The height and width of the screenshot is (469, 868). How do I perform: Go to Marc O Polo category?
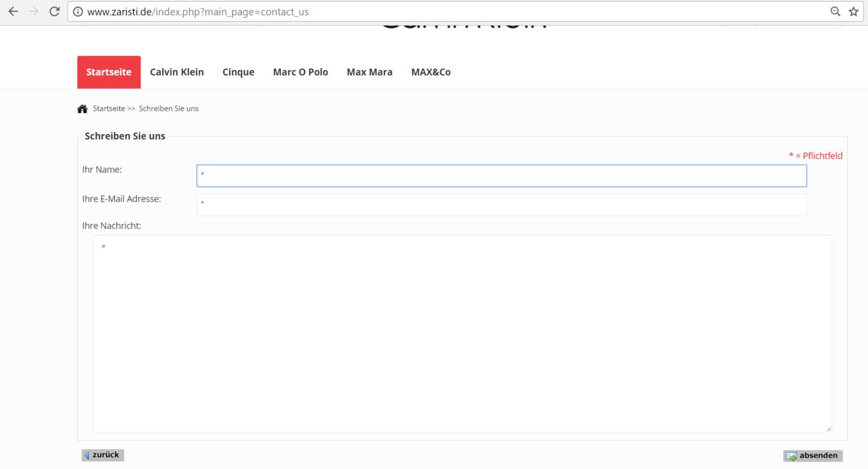300,72
